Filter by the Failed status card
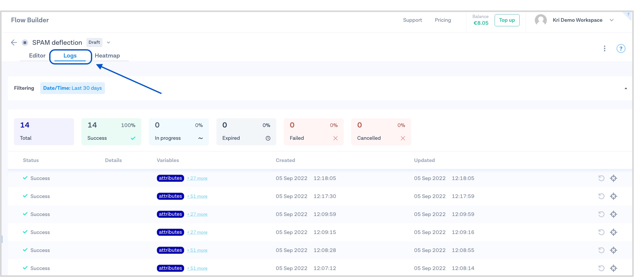 tap(314, 131)
